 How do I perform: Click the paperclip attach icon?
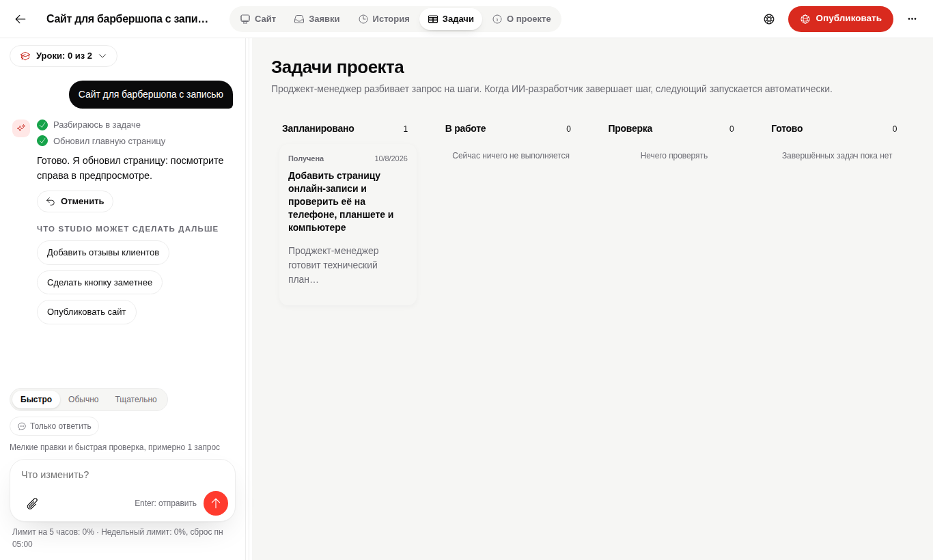pos(32,503)
